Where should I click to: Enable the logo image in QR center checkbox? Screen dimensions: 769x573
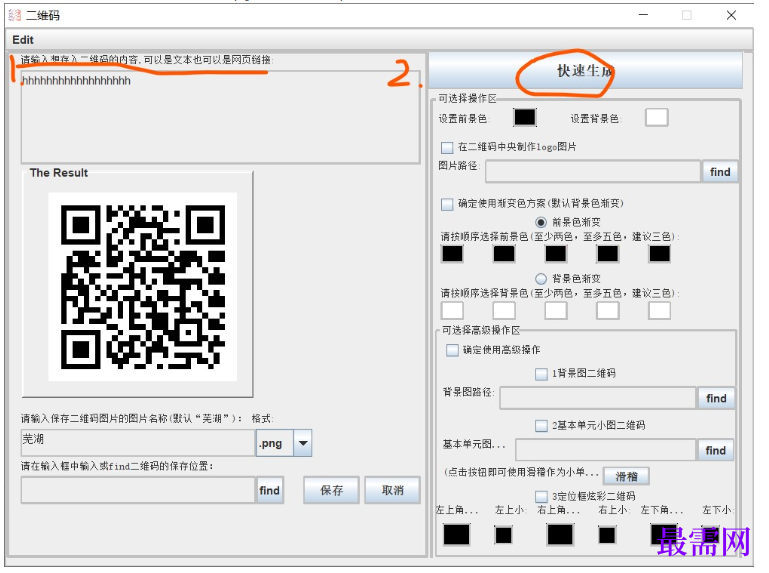point(447,147)
